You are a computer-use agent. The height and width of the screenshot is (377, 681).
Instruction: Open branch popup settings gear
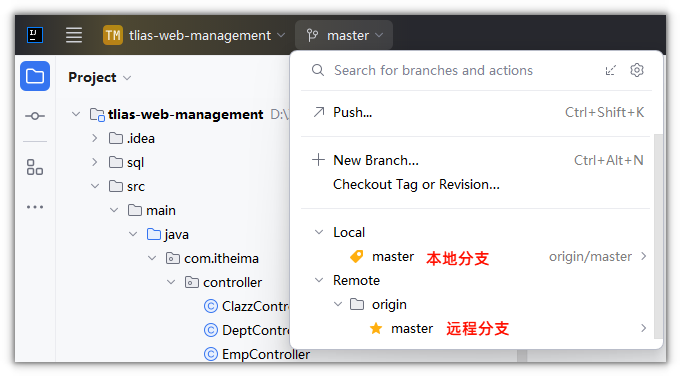(x=637, y=70)
